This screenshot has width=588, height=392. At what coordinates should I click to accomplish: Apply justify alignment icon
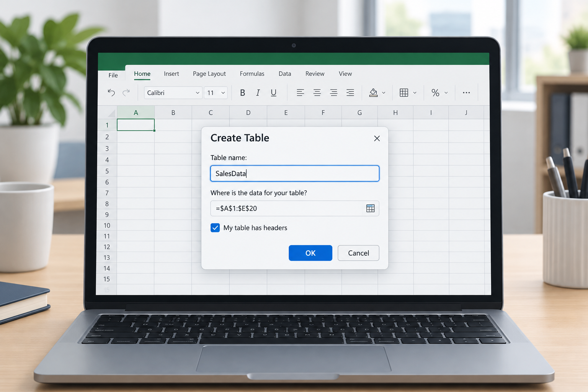pyautogui.click(x=350, y=93)
